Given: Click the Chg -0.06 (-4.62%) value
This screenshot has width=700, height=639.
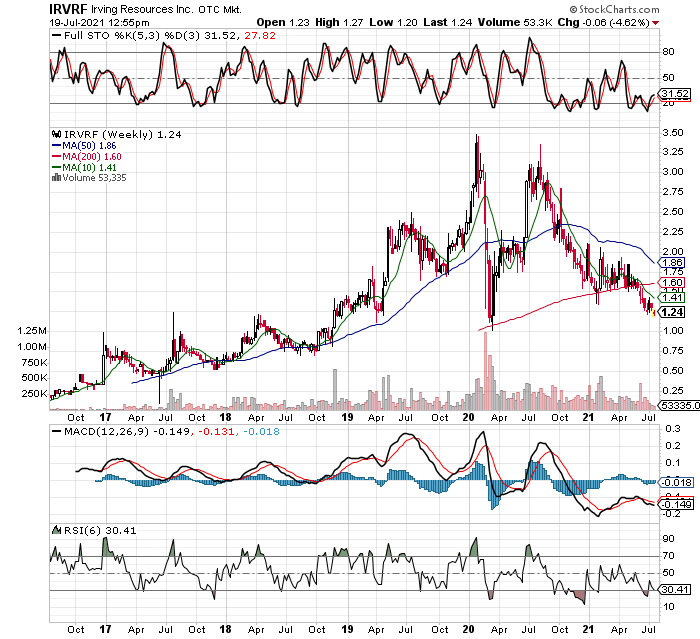Looking at the screenshot, I should click(x=603, y=22).
